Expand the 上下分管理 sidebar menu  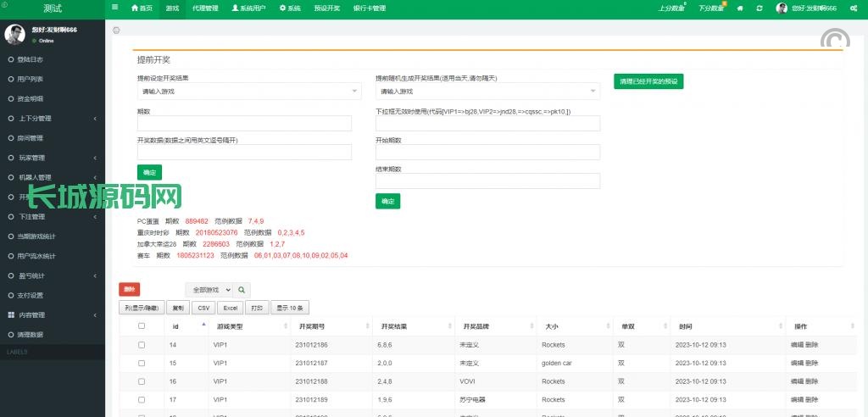[53, 119]
